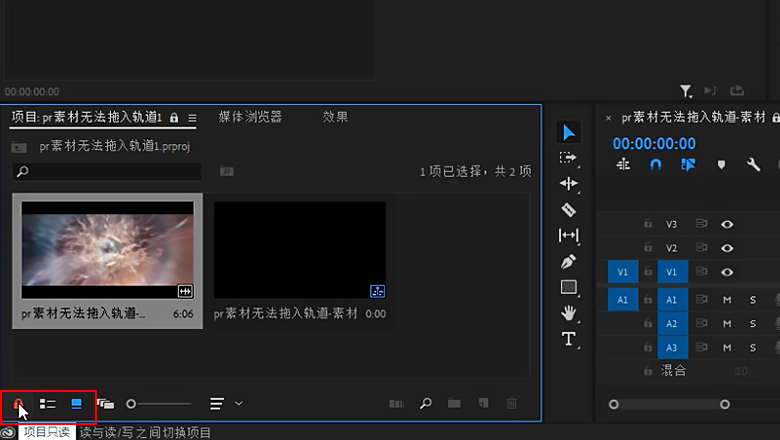Click right handle of timeline zoom bar
Viewport: 780px width, 440px height.
725,404
